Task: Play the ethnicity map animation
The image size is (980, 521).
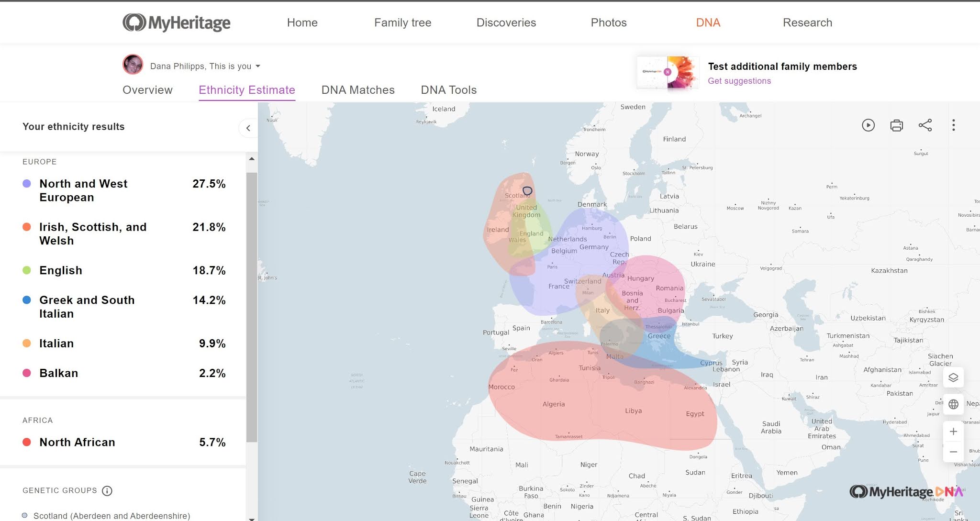Action: click(x=868, y=125)
